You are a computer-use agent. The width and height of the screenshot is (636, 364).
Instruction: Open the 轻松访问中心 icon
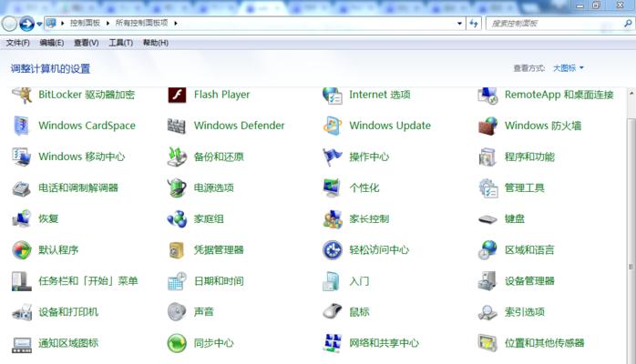[333, 250]
